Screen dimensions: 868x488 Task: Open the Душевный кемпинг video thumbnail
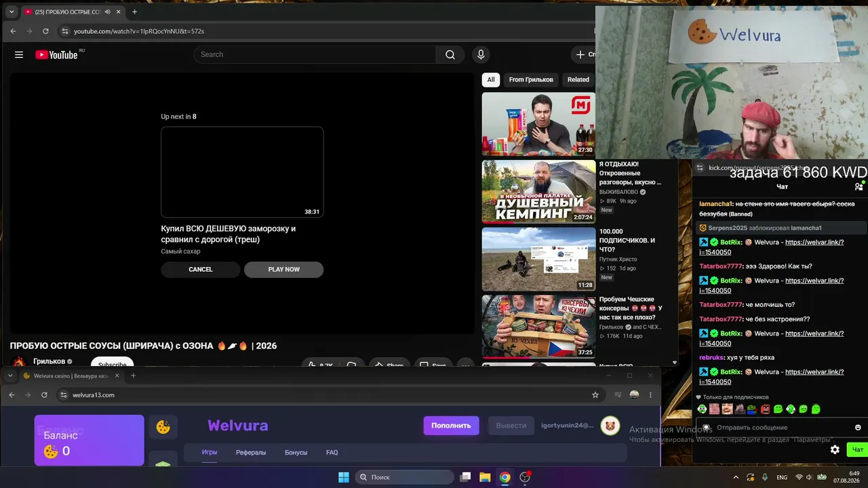click(x=538, y=192)
